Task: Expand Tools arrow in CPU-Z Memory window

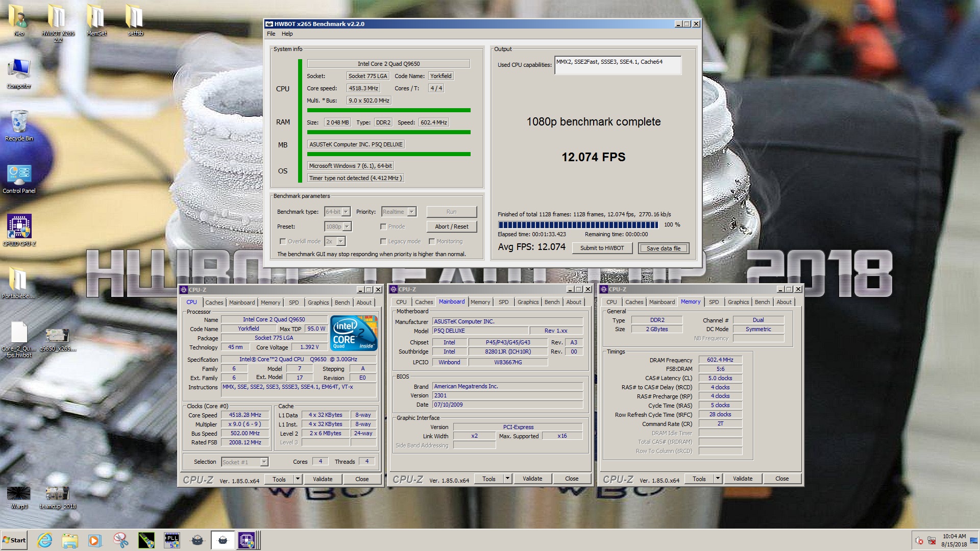Action: (718, 479)
